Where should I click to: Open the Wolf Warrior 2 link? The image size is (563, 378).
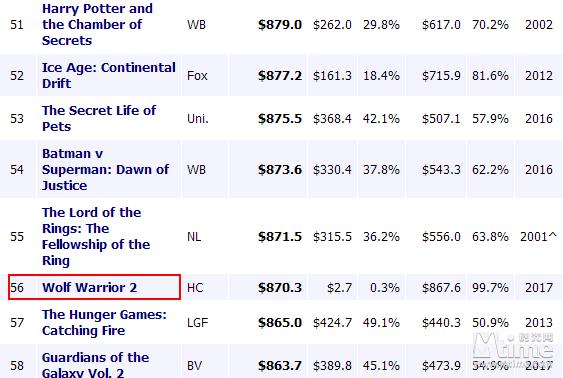(x=89, y=288)
